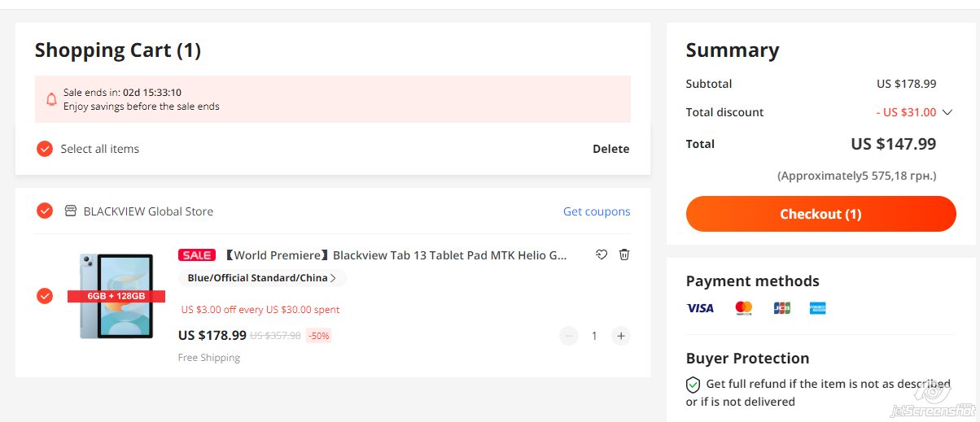The image size is (980, 422).
Task: Click the JCB payment icon
Action: pos(781,308)
